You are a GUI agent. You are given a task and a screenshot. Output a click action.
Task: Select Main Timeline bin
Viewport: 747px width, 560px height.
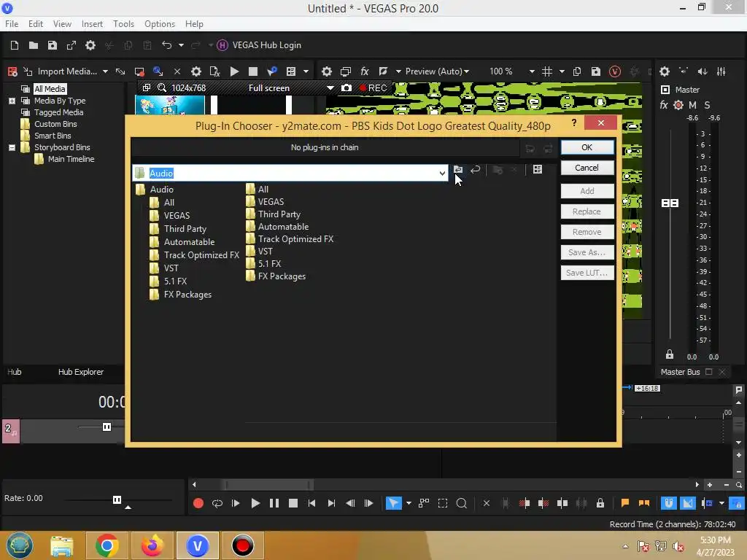point(71,159)
